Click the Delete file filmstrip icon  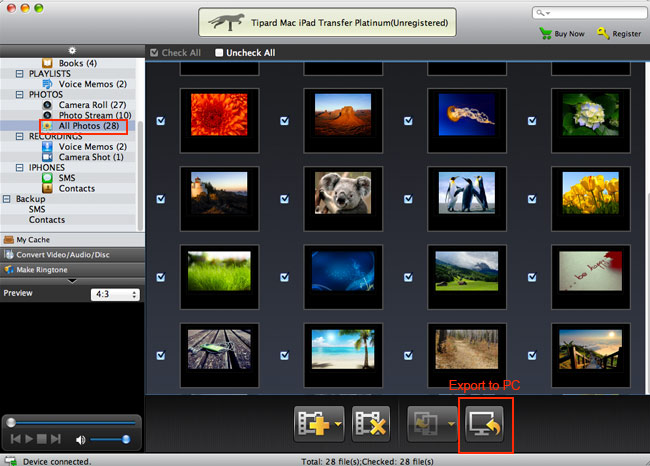coord(370,424)
